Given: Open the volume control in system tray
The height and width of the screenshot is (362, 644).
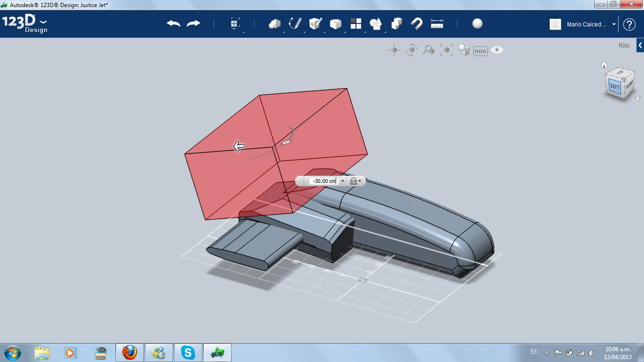Looking at the screenshot, I should coord(592,353).
